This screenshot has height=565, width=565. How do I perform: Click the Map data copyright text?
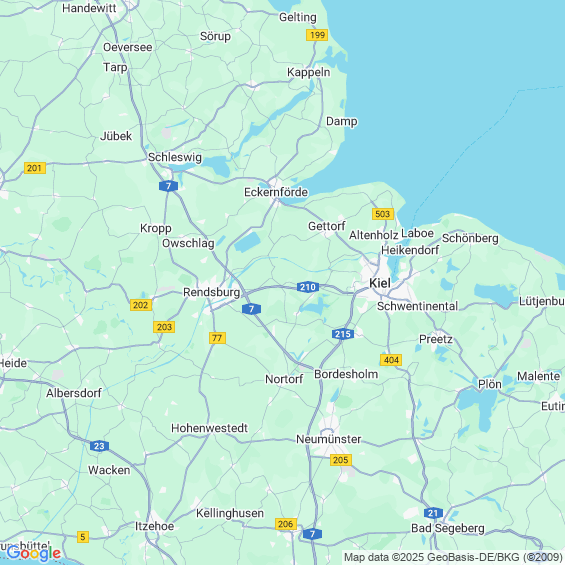pos(453,557)
